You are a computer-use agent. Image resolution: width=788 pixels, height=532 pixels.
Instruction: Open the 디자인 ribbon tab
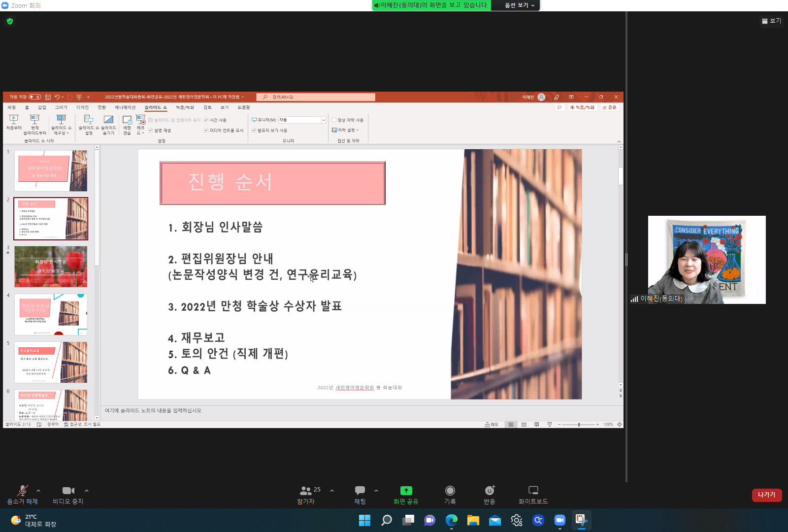(x=82, y=107)
